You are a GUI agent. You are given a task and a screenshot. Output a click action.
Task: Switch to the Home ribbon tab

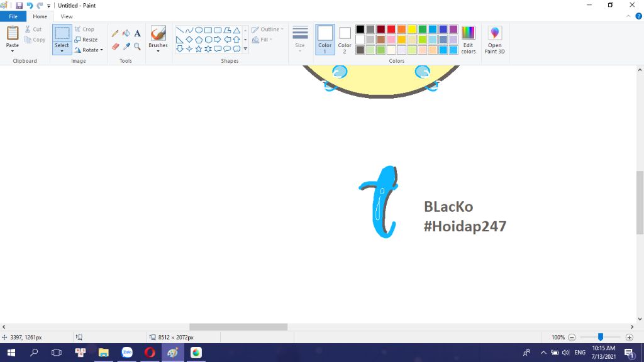(40, 16)
